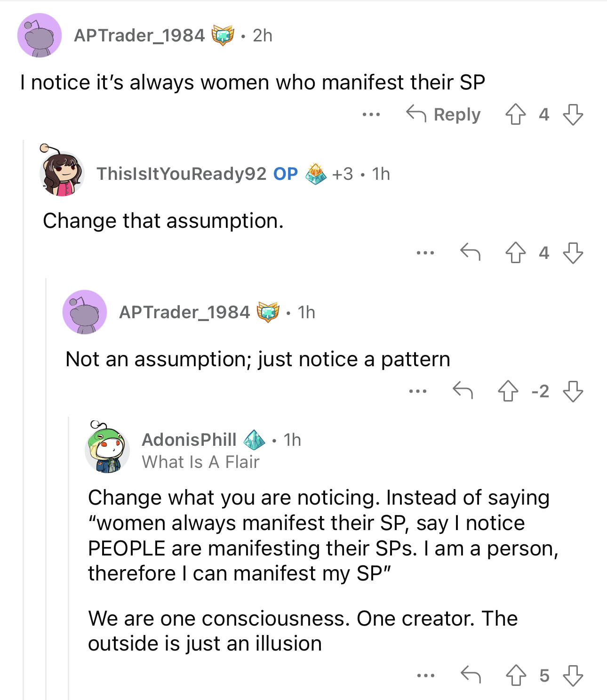Upvote the "Change that assumption." comment

point(515,253)
